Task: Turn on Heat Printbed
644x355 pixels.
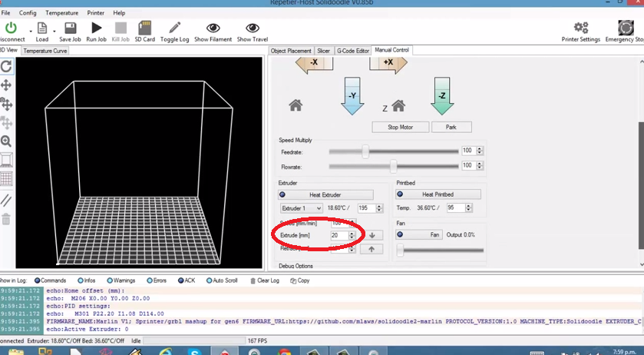Action: pyautogui.click(x=438, y=194)
